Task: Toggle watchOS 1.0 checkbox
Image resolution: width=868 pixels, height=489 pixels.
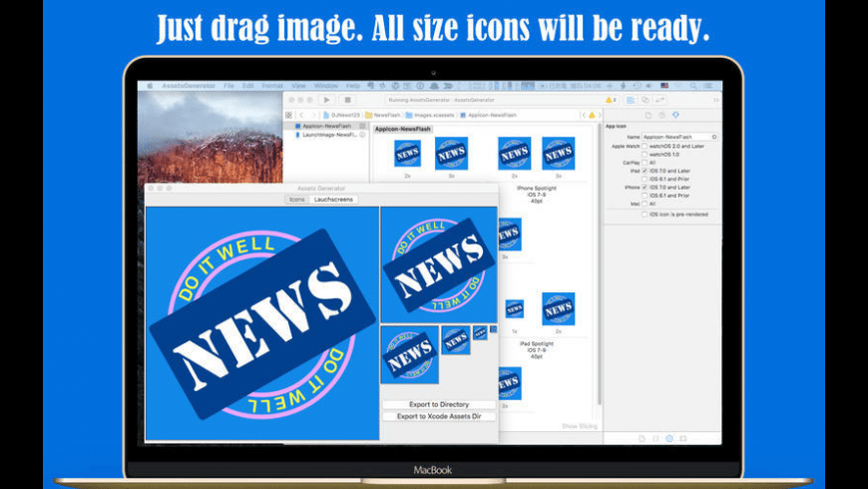Action: (x=645, y=155)
